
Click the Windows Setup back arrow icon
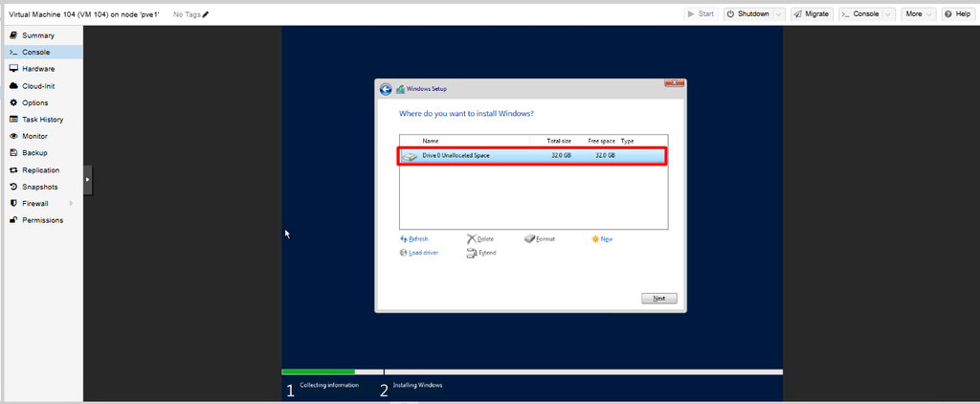click(x=386, y=89)
